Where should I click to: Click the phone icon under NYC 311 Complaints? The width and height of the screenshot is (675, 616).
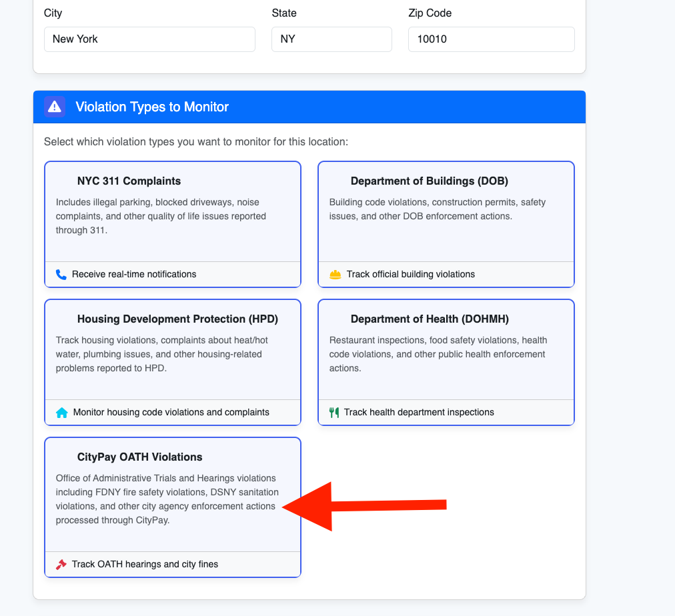click(61, 274)
